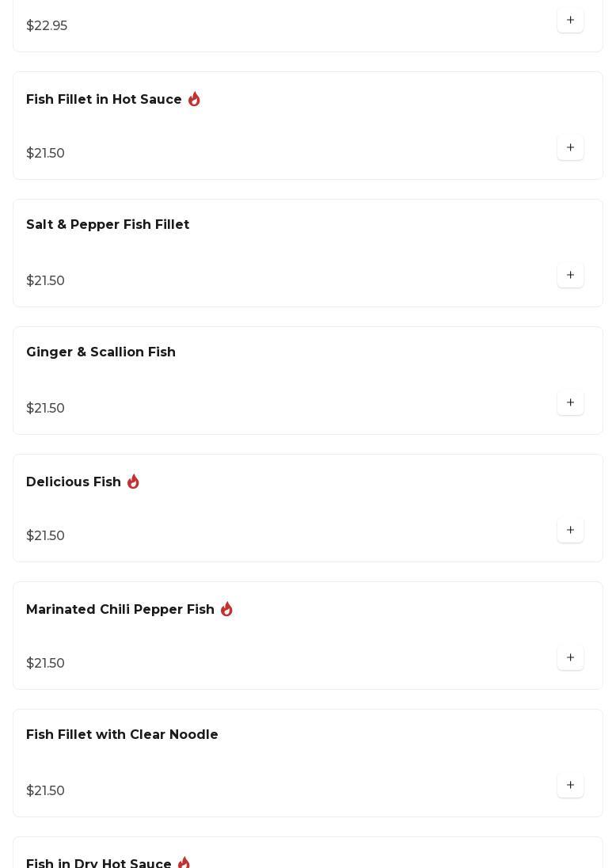Add Fish Fillet in Hot Sauce to cart
This screenshot has height=868, width=616.
[x=570, y=148]
